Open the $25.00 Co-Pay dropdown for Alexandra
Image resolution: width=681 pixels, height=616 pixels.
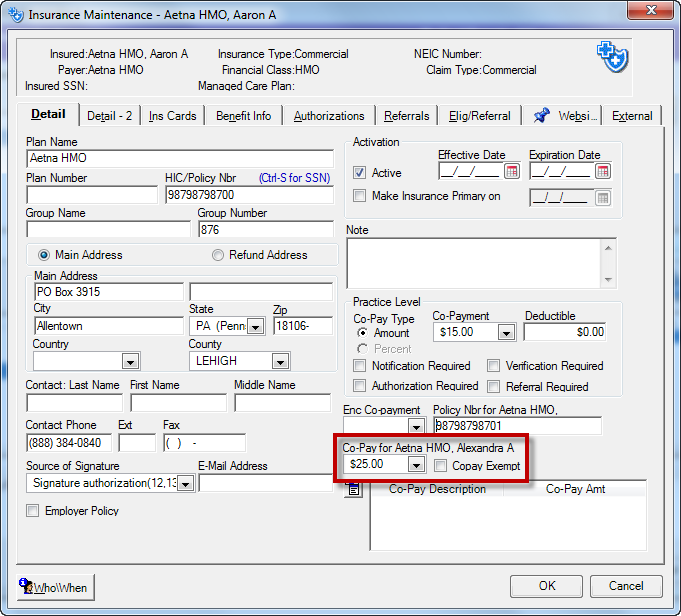point(416,465)
